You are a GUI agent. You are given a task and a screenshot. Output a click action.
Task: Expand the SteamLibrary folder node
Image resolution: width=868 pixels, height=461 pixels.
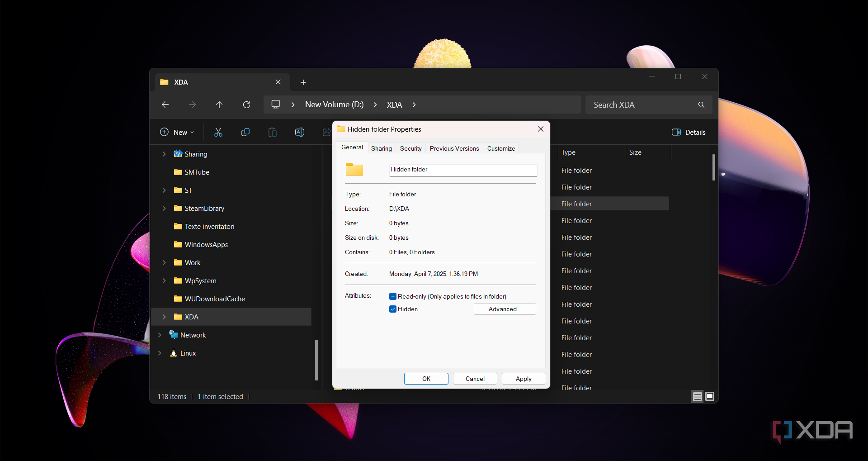point(164,208)
